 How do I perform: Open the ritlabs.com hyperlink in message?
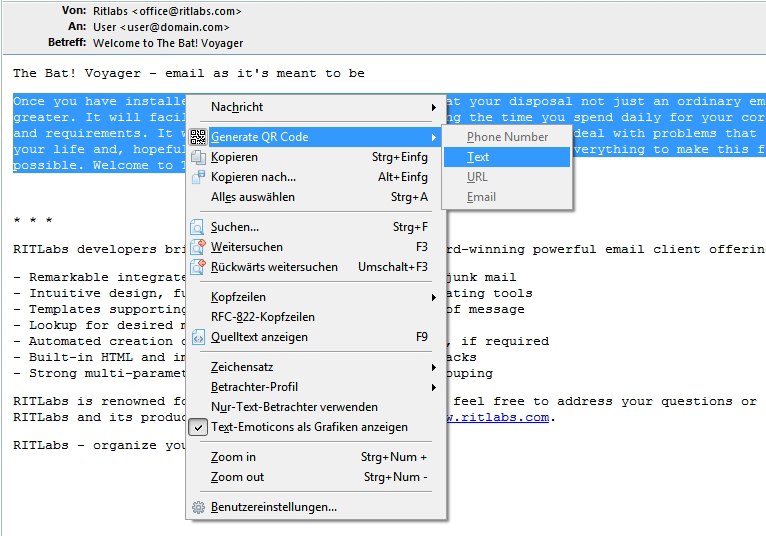[x=498, y=418]
